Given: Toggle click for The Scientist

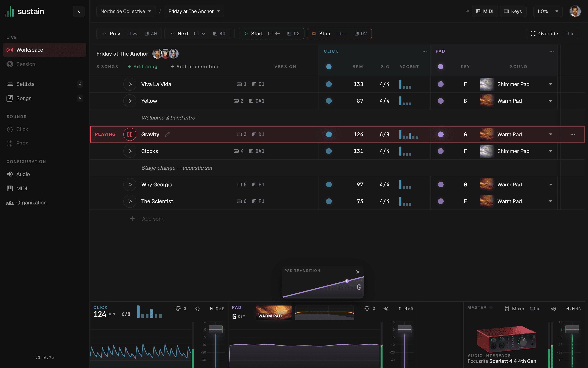Looking at the screenshot, I should [x=329, y=201].
